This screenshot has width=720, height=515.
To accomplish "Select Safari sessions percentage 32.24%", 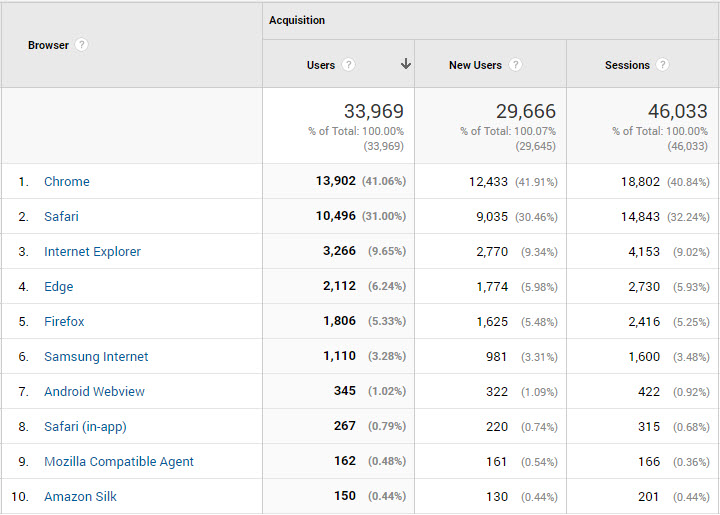I will [688, 217].
